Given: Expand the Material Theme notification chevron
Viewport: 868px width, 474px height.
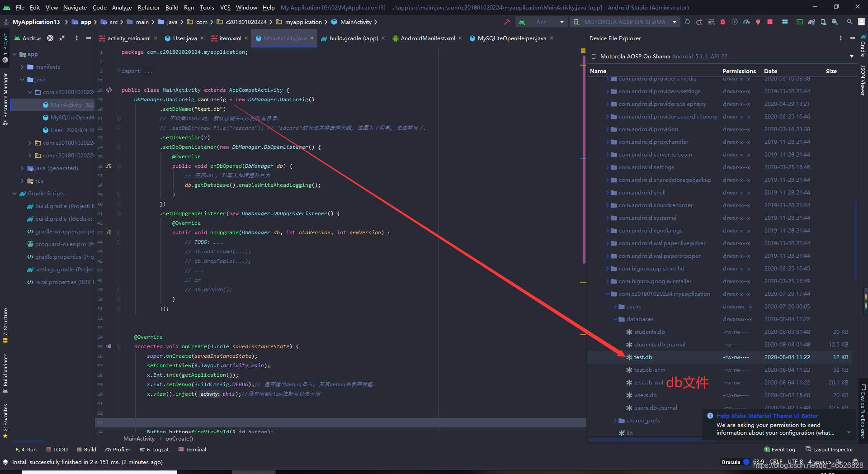Looking at the screenshot, I should click(849, 432).
